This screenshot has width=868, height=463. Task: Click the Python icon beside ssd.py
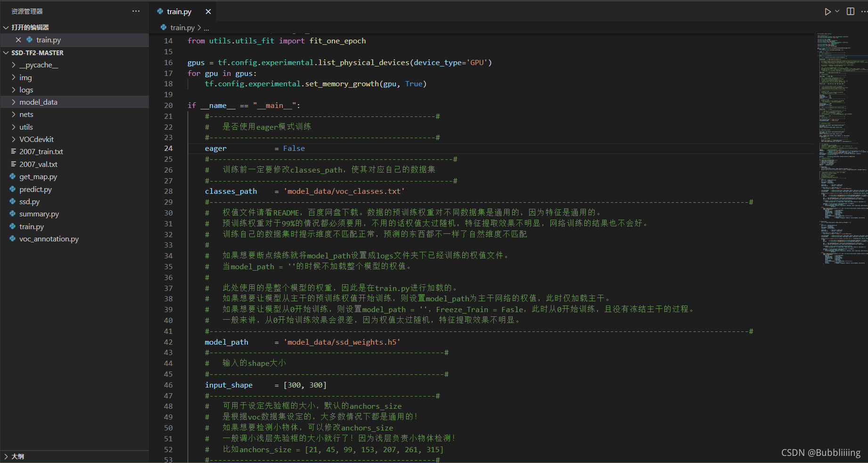point(13,201)
